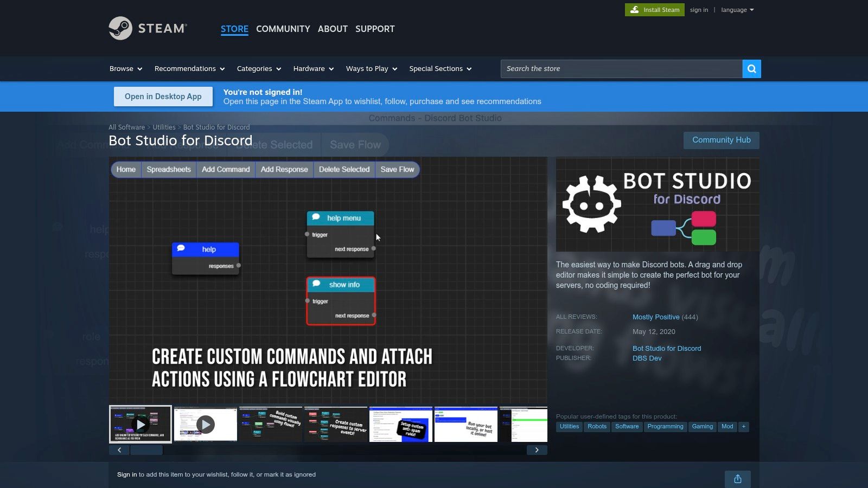Click the sign in link at top
Viewport: 868px width, 488px height.
(x=699, y=10)
